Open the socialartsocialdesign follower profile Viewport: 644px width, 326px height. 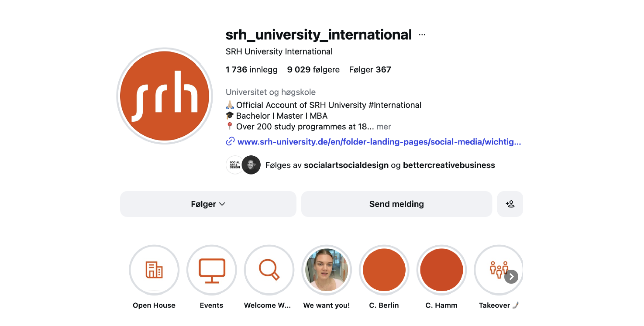[346, 165]
